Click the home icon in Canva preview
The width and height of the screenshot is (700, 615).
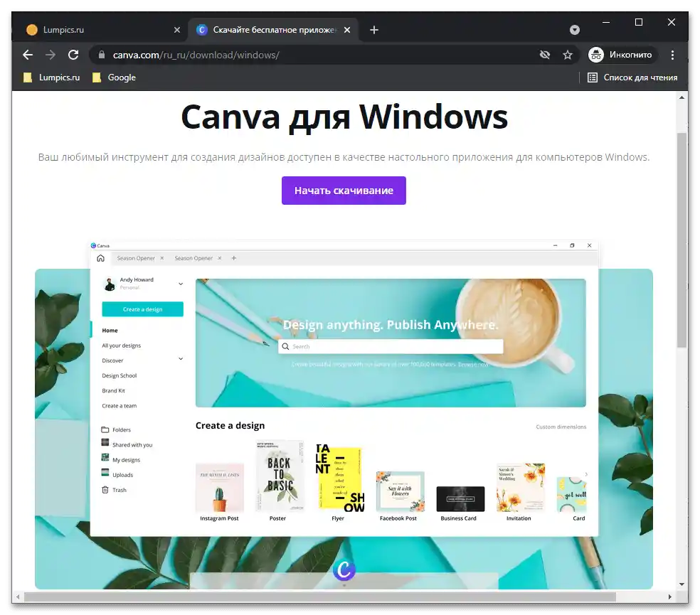[x=100, y=258]
